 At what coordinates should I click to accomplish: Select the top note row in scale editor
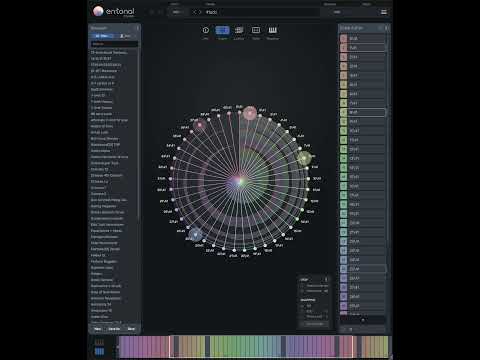[x=363, y=39]
